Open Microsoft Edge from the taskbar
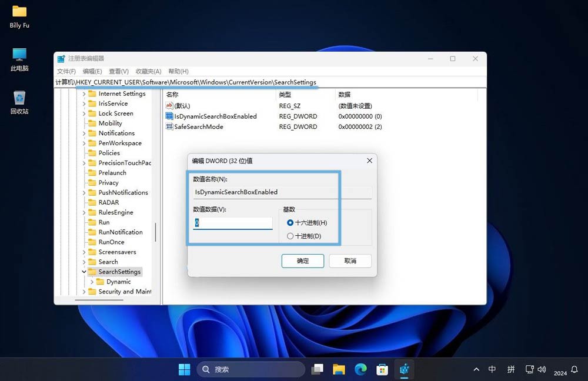 tap(360, 369)
